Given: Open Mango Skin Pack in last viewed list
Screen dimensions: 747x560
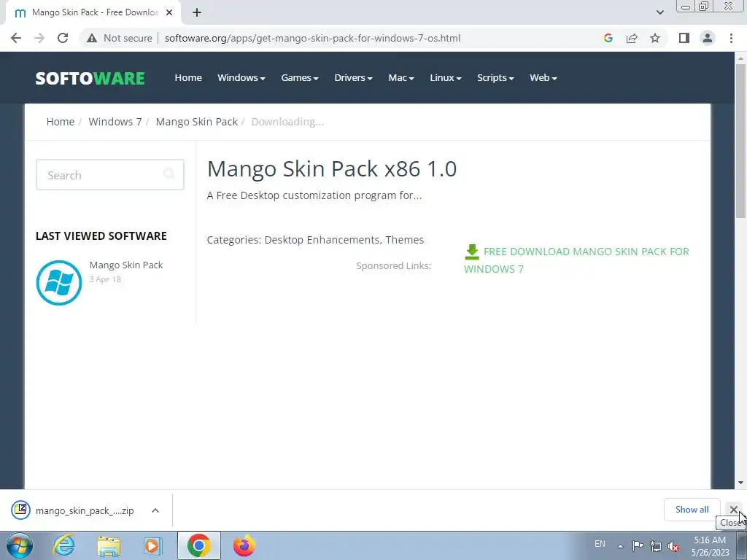Looking at the screenshot, I should [x=126, y=265].
